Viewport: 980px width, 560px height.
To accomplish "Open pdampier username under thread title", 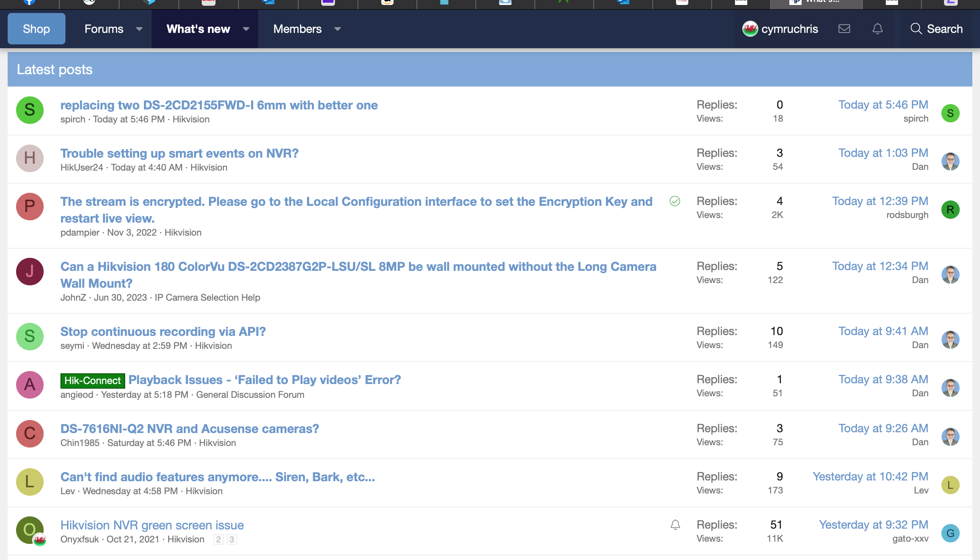I will tap(80, 232).
